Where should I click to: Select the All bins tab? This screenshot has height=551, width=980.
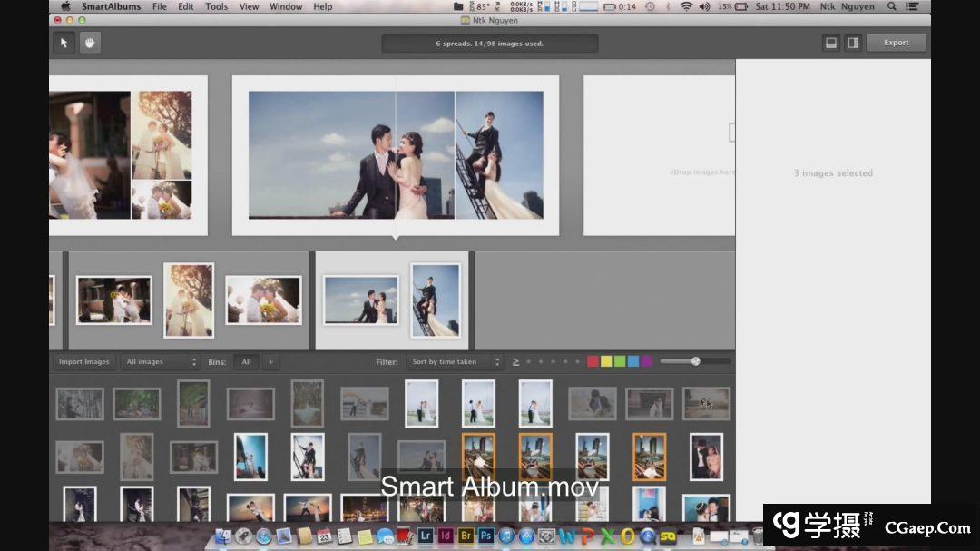[246, 362]
